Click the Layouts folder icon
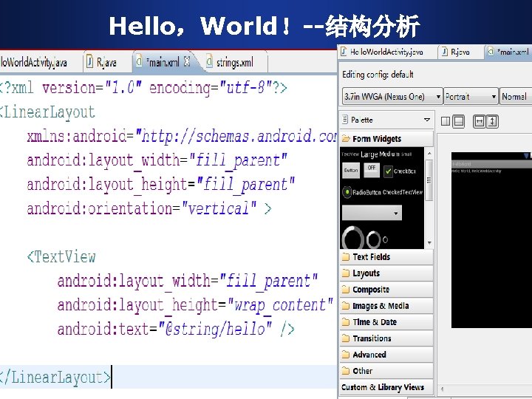The height and width of the screenshot is (399, 532). [x=346, y=273]
